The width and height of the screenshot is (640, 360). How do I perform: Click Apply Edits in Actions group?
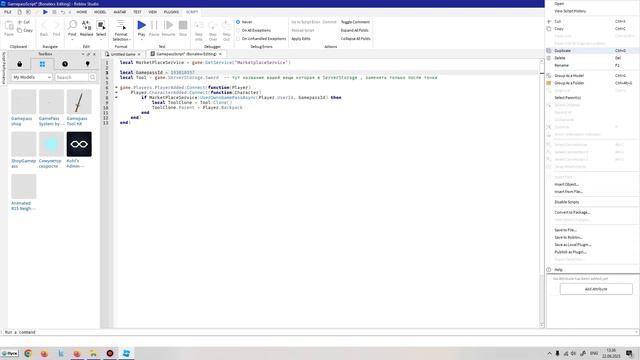301,39
